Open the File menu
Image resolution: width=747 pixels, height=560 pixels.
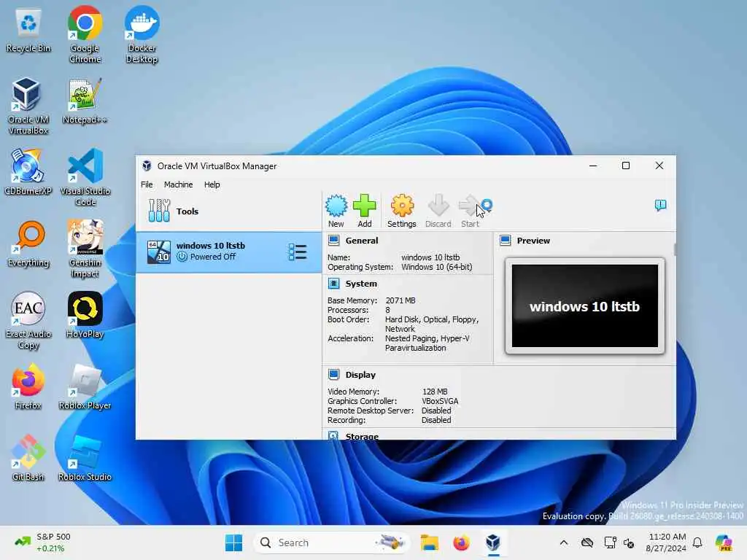[x=147, y=184]
